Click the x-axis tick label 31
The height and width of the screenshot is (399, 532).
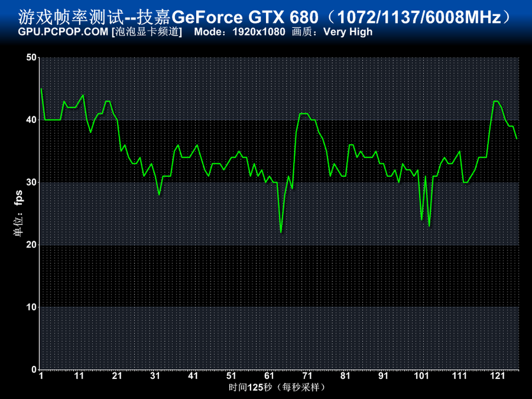[155, 376]
